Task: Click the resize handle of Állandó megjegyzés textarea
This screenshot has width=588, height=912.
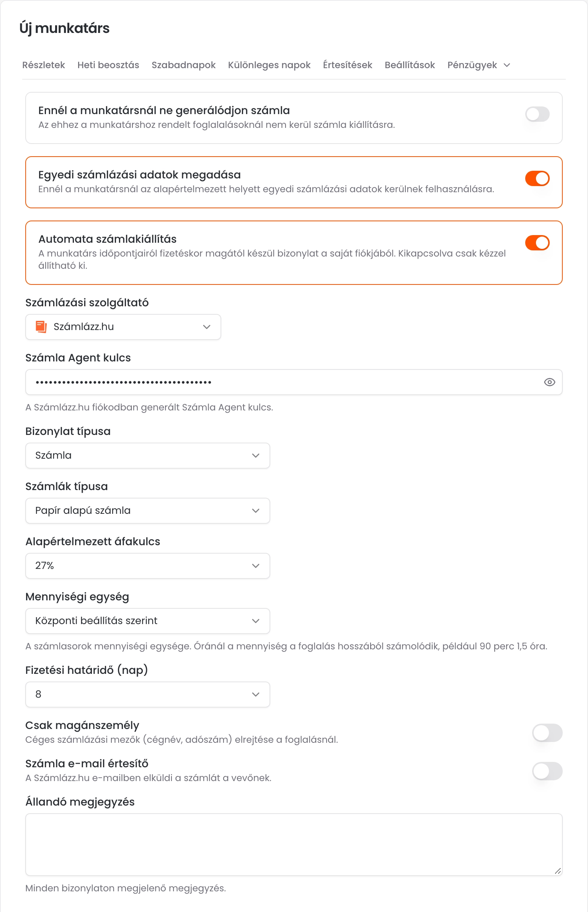Action: (558, 871)
